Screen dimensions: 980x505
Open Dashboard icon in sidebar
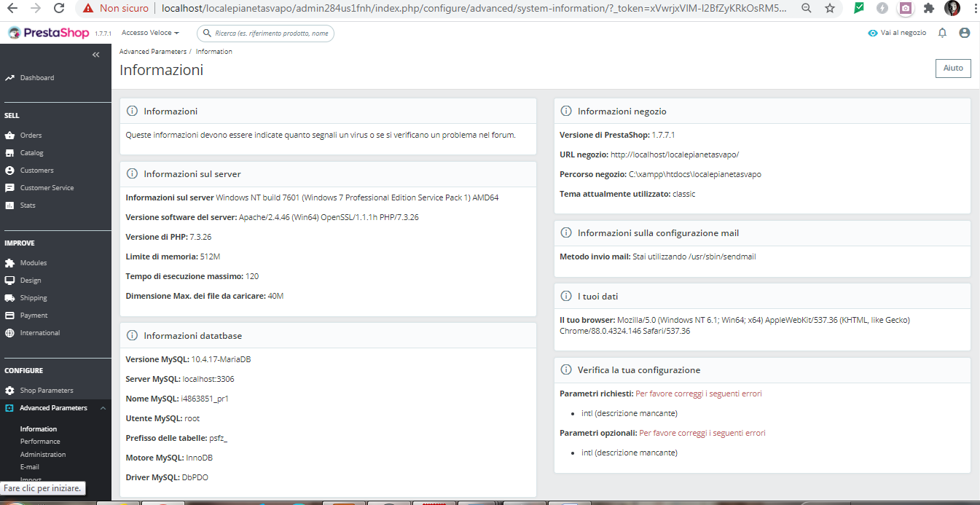[x=9, y=77]
